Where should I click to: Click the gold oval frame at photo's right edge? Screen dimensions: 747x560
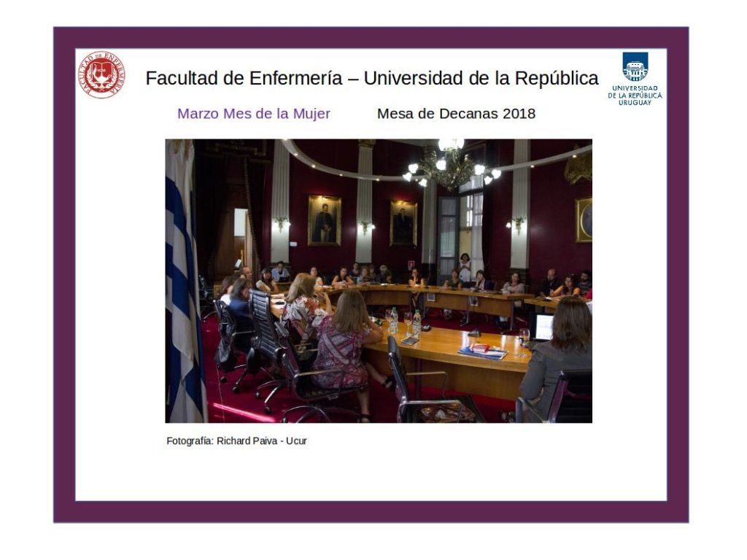584,219
